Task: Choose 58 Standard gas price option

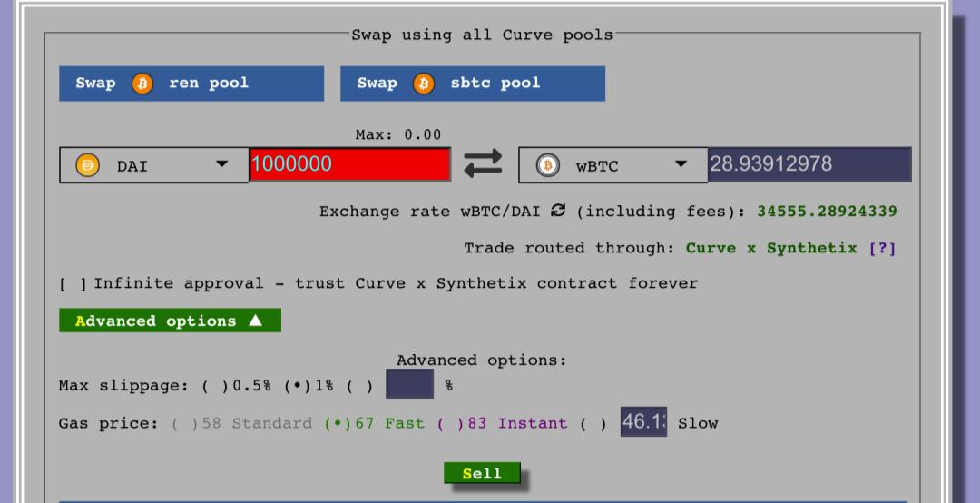Action: tap(184, 423)
